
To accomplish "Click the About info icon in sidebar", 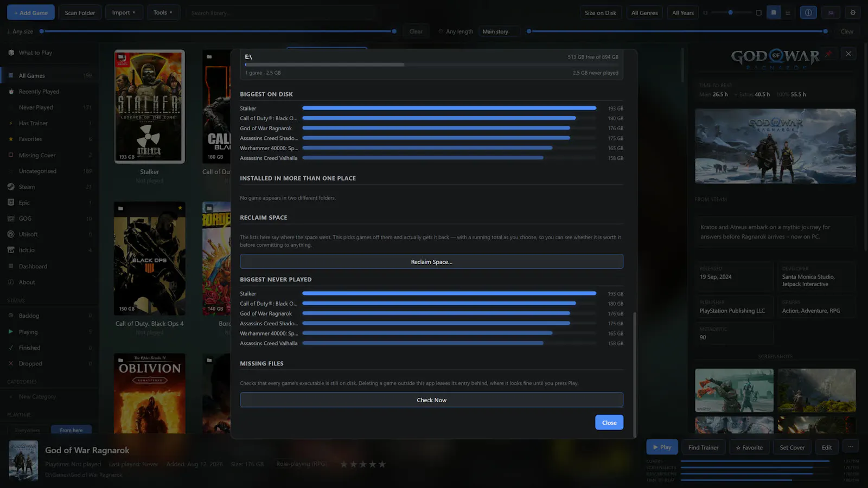I will coord(11,282).
